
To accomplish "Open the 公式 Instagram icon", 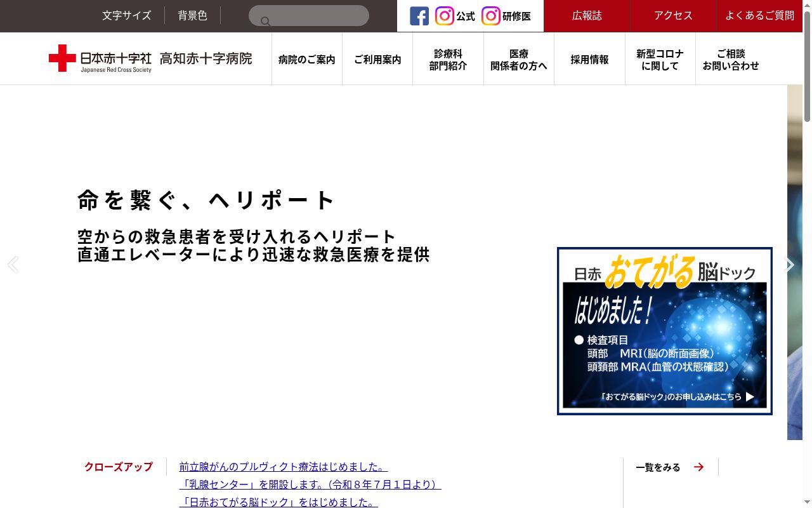I will click(x=445, y=16).
